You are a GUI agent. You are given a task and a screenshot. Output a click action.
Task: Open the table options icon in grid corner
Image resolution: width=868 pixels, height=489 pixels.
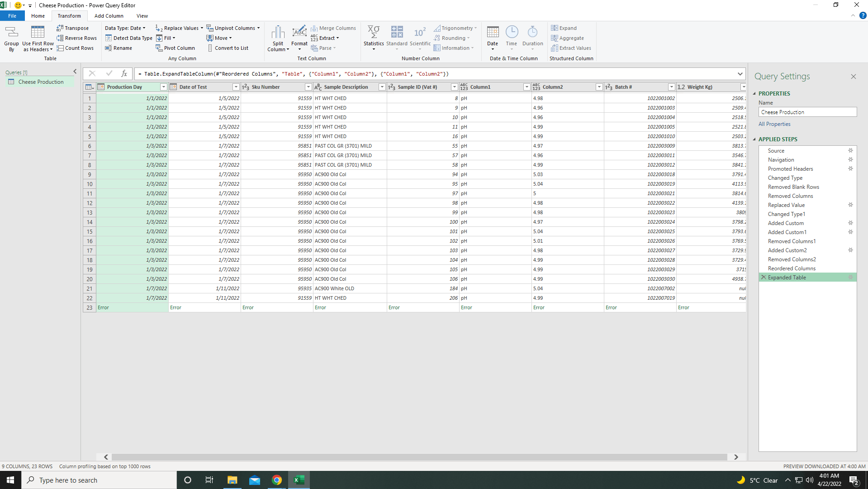click(90, 87)
